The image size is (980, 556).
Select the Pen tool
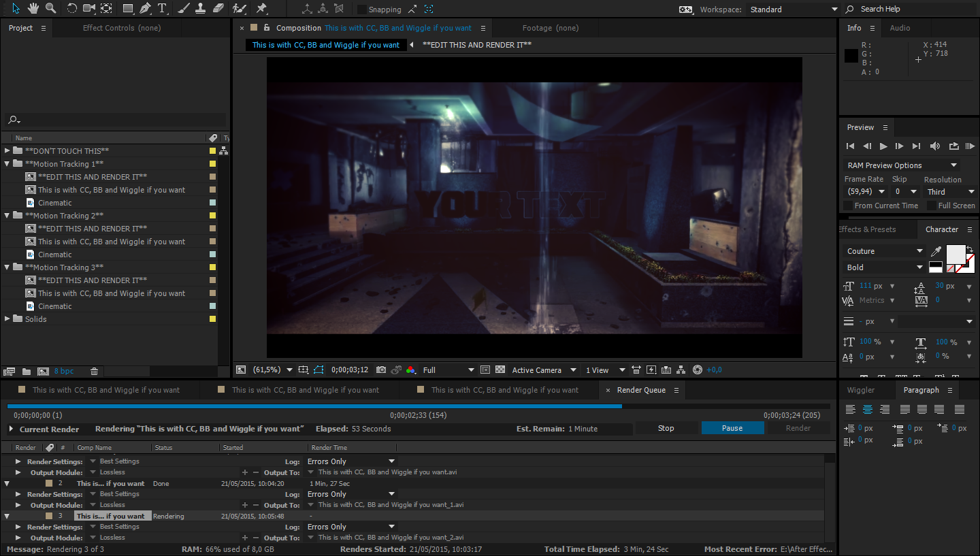pos(145,9)
